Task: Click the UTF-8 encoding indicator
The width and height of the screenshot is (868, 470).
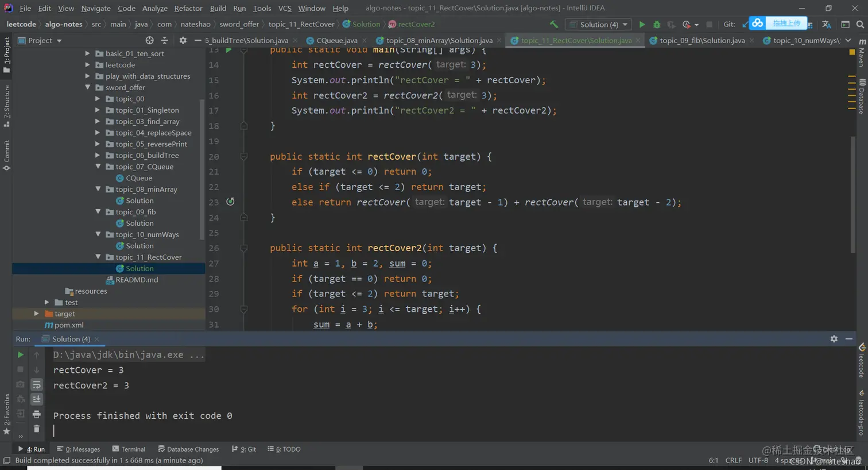Action: [758, 460]
